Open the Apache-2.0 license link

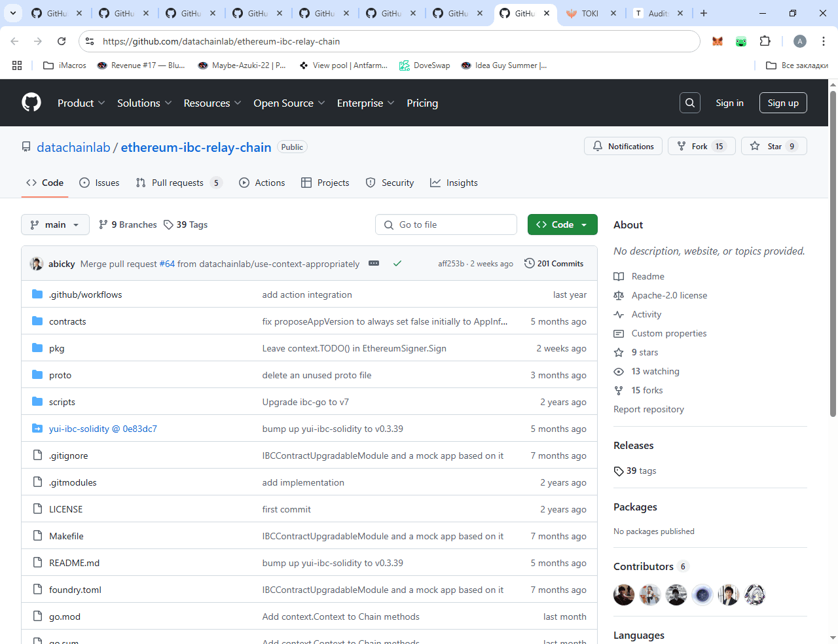(x=669, y=295)
